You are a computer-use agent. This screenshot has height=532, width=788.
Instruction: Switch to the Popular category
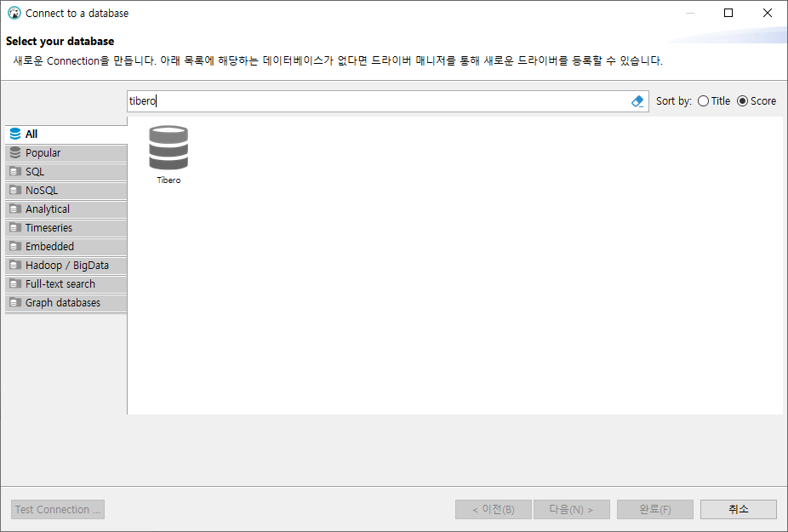(x=66, y=153)
